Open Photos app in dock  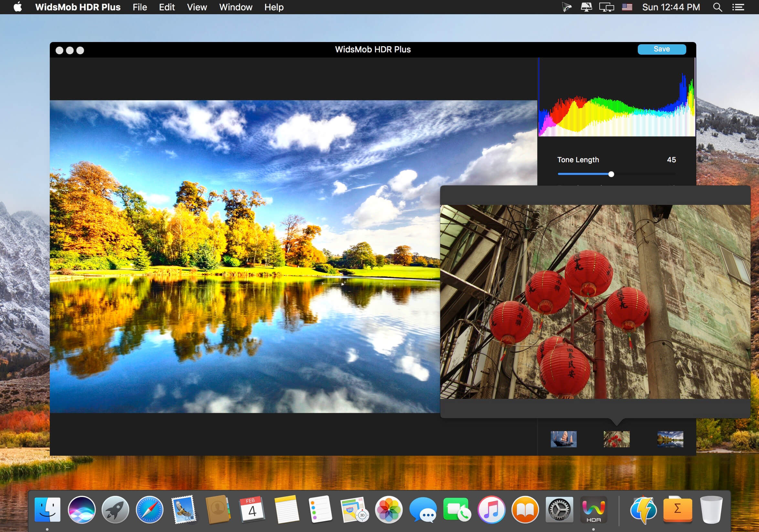pos(389,509)
